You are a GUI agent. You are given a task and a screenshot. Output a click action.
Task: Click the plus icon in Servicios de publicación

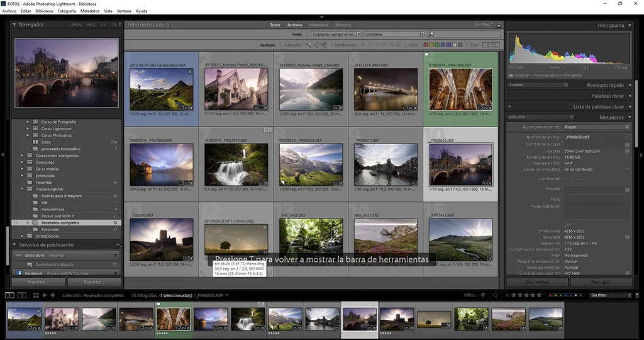(x=118, y=245)
